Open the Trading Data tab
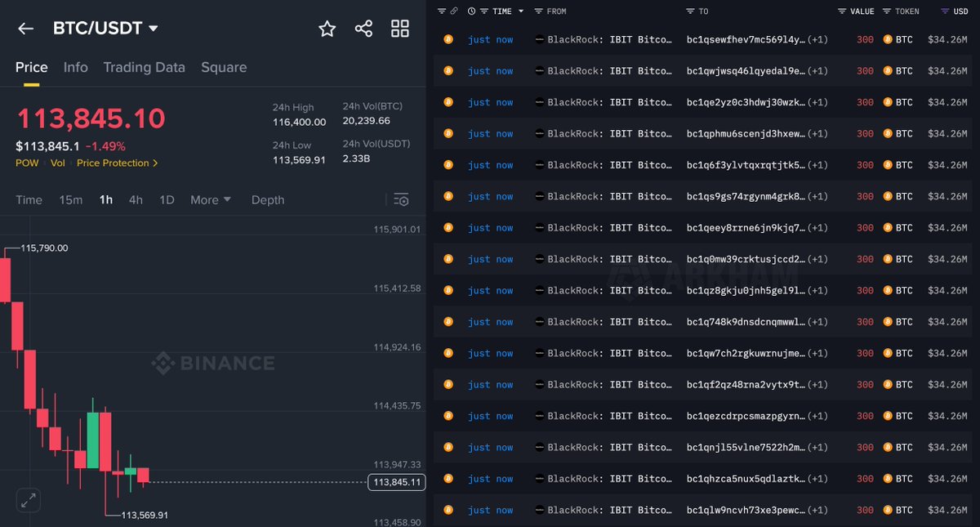980x527 pixels. pyautogui.click(x=144, y=67)
